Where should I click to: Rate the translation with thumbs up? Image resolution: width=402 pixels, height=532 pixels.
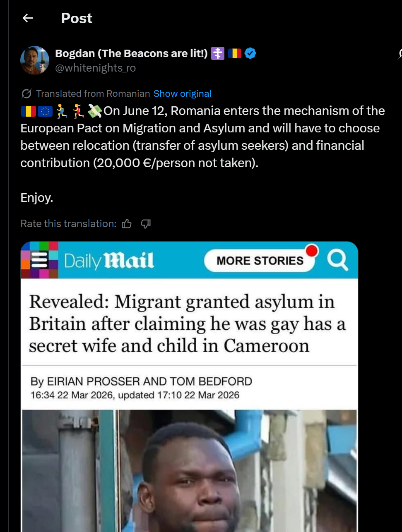point(127,224)
